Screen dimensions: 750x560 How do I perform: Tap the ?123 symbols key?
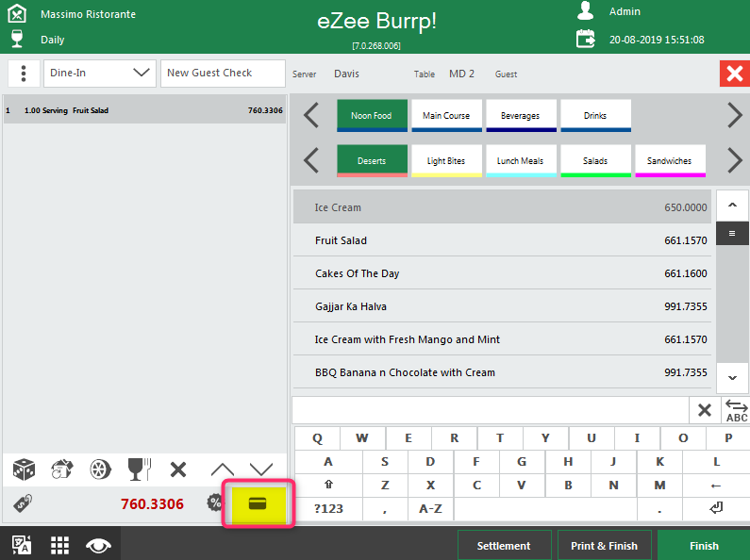pyautogui.click(x=328, y=508)
